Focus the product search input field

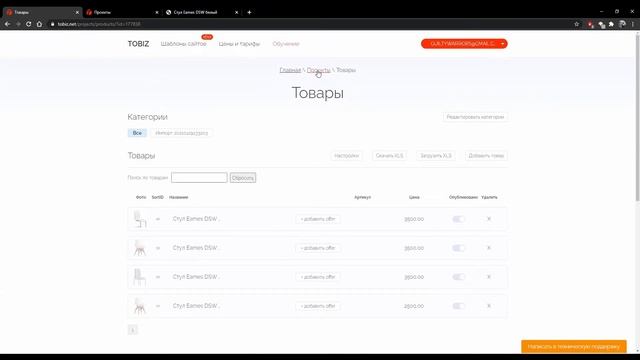coord(199,178)
